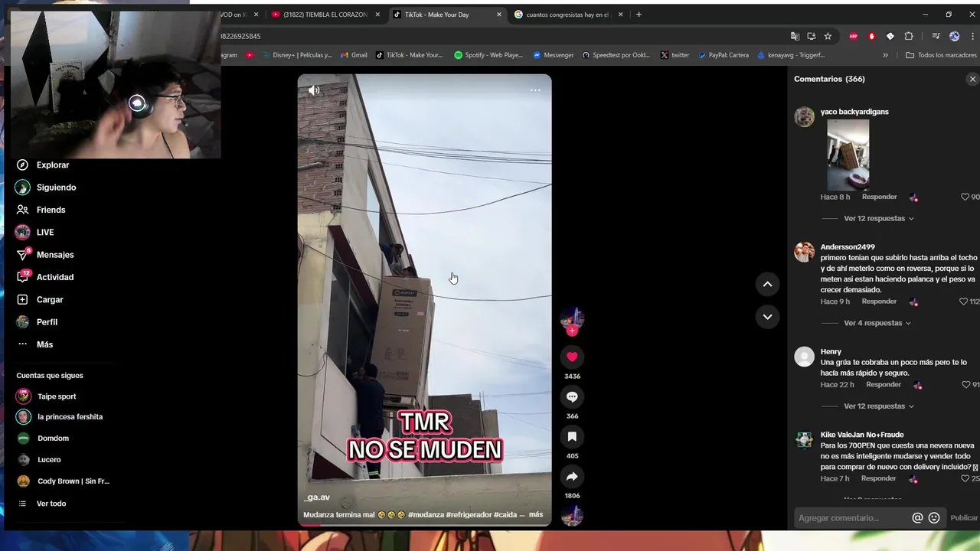Open a new browser tab
This screenshot has width=980, height=551.
pyautogui.click(x=639, y=15)
